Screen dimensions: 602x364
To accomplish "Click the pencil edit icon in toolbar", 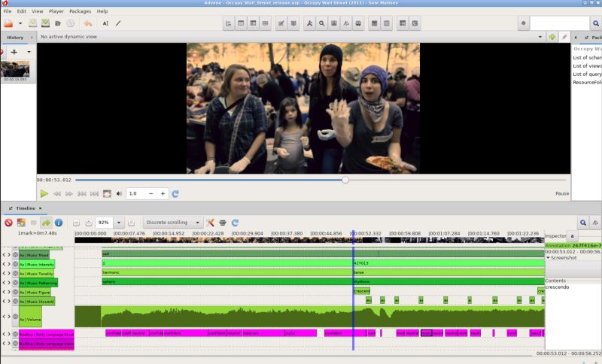I will 118,23.
